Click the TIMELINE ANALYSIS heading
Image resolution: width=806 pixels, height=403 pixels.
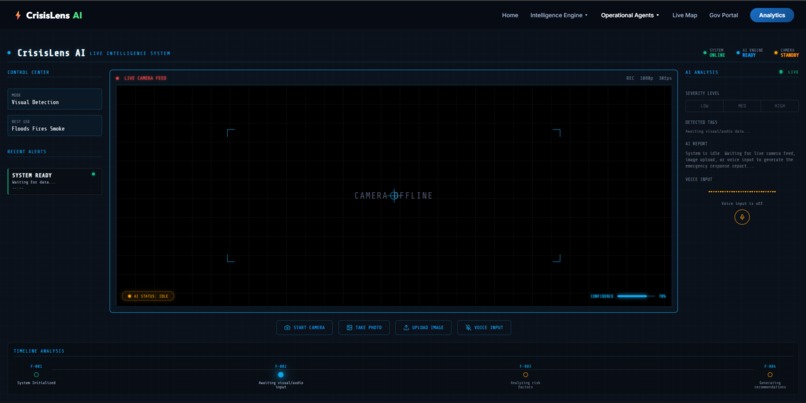pyautogui.click(x=39, y=351)
